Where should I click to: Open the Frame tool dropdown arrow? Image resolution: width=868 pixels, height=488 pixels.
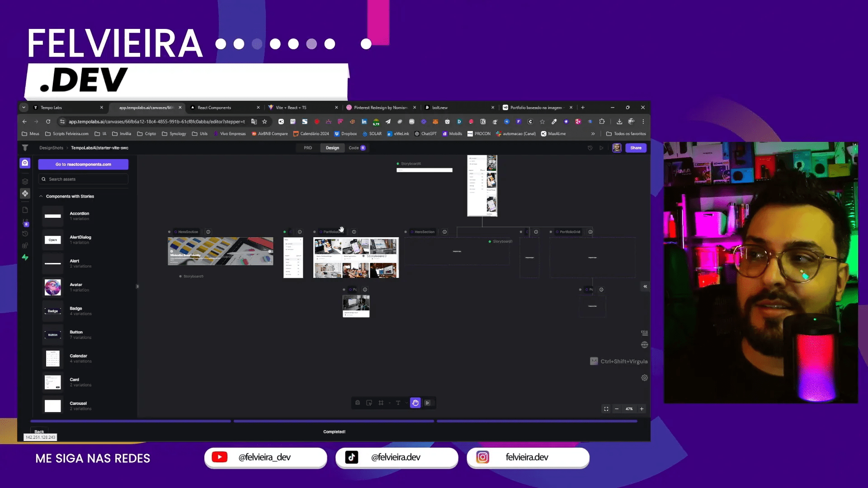pos(389,403)
